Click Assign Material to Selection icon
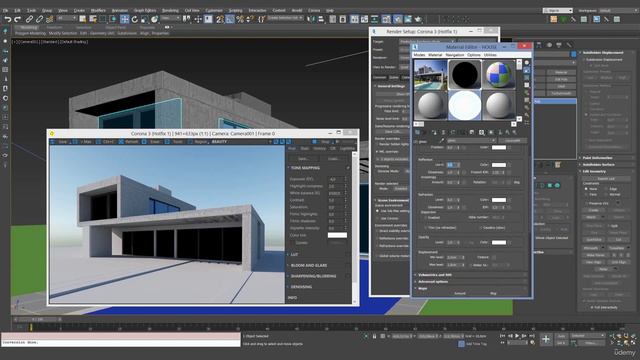 tap(434, 132)
